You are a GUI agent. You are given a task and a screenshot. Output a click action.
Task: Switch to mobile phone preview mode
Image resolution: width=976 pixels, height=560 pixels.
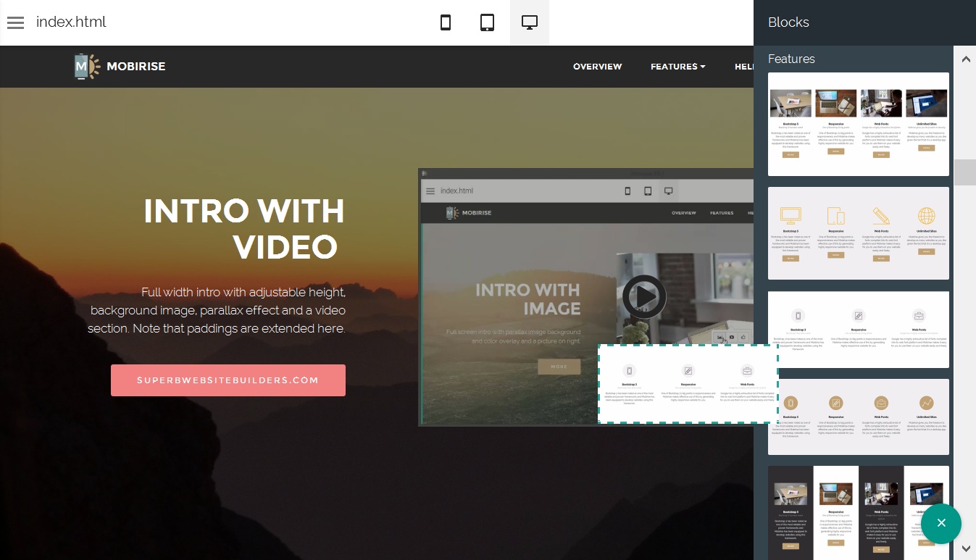[446, 22]
